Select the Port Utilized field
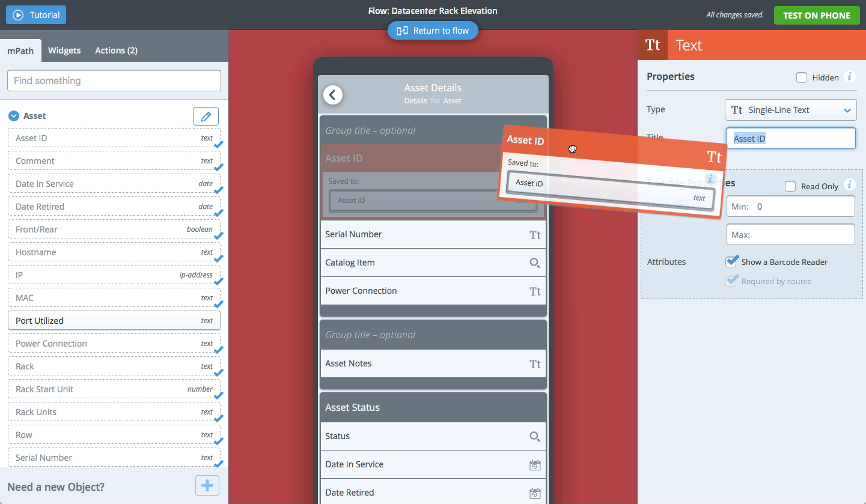The height and width of the screenshot is (504, 866). click(x=114, y=321)
